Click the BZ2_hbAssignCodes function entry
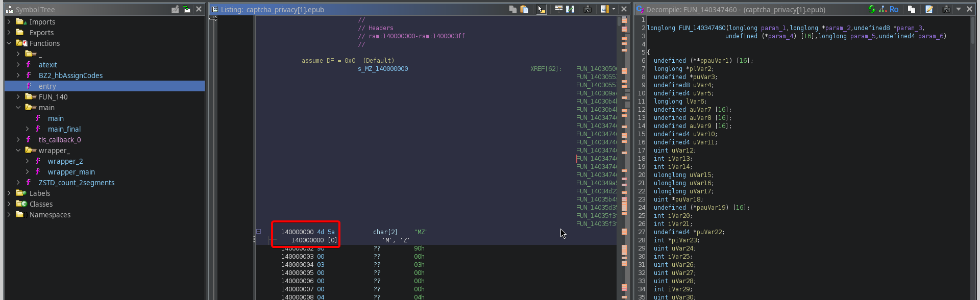 coord(70,76)
